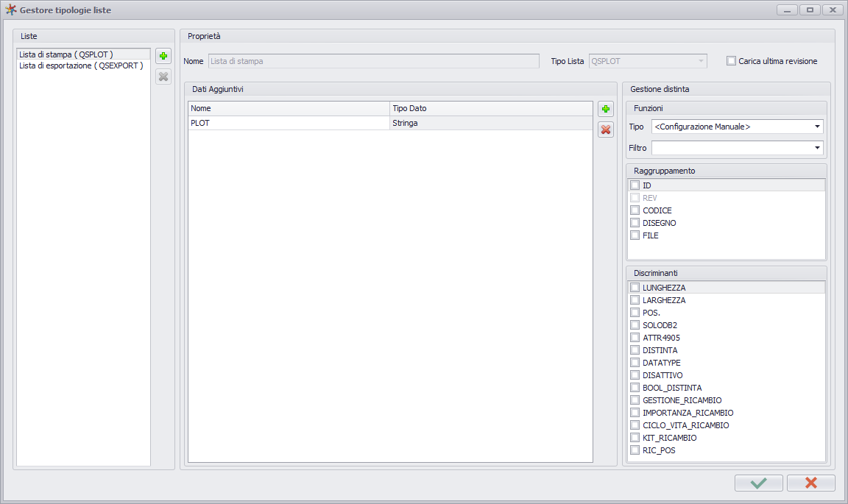The width and height of the screenshot is (848, 504).
Task: Open the Tipo dropdown showing Configurazione Manuale
Action: click(737, 127)
